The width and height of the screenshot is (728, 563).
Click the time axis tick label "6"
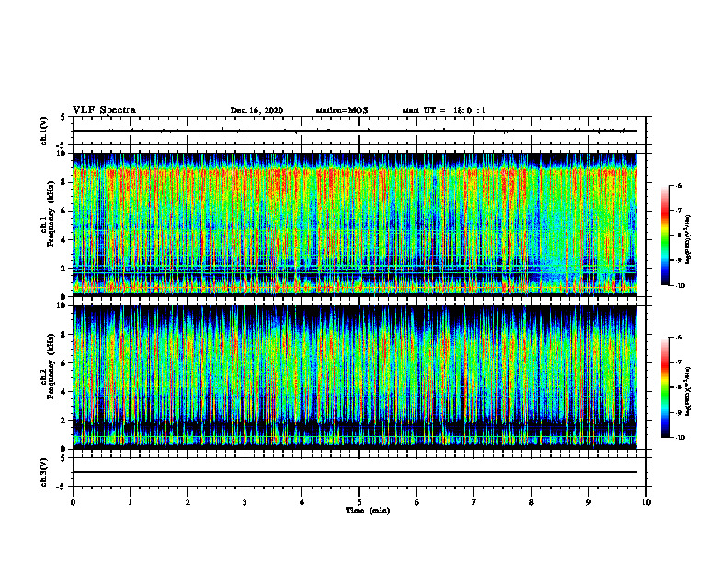coord(417,502)
